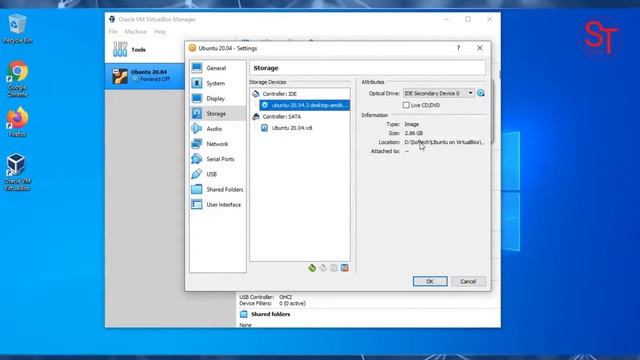Open Help menu in VirtualBox Manager
This screenshot has width=640, height=360.
pyautogui.click(x=160, y=32)
